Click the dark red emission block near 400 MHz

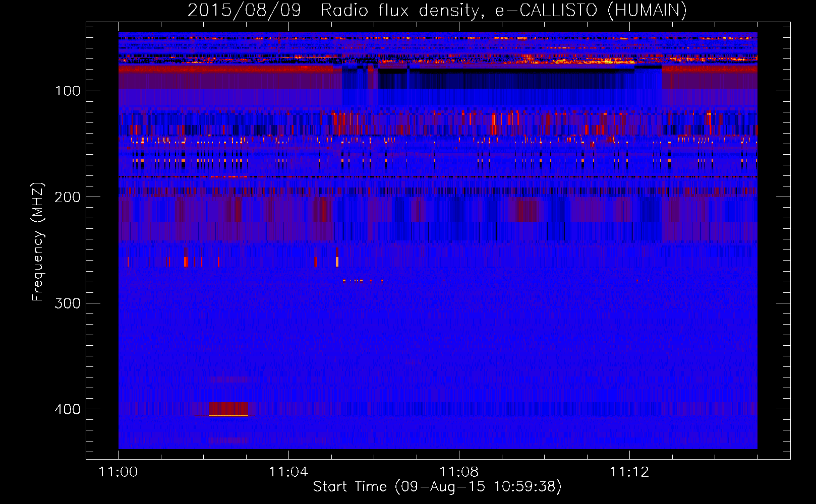pyautogui.click(x=228, y=409)
